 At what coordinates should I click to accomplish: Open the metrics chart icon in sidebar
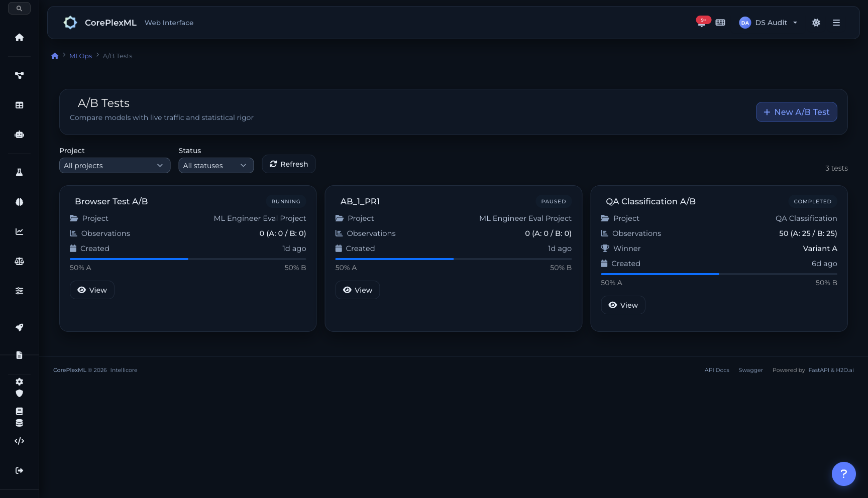click(19, 231)
